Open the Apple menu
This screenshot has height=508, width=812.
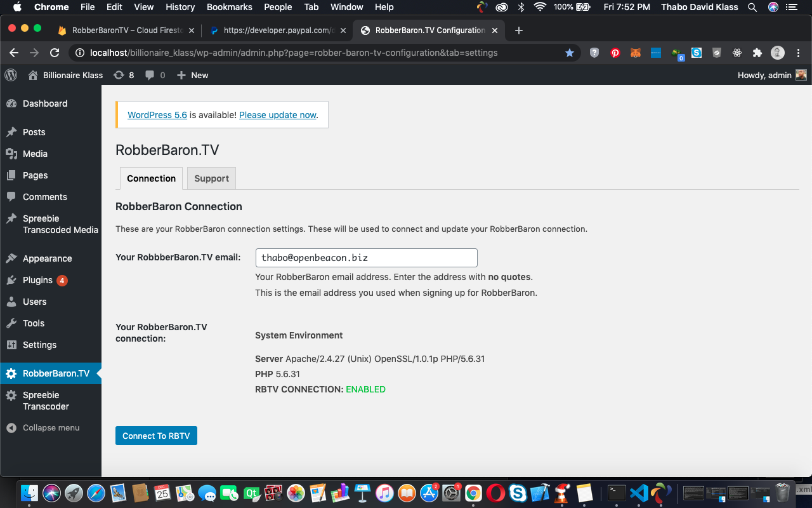(17, 7)
